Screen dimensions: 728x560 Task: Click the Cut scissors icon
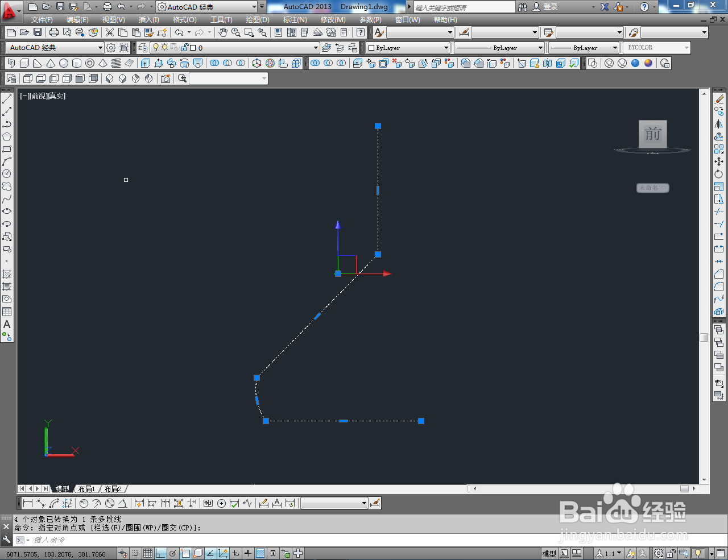110,32
